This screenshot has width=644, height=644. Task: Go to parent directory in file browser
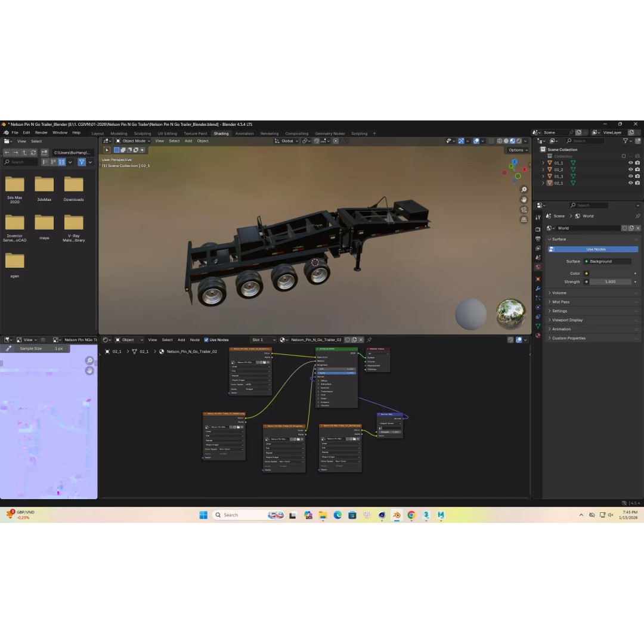(24, 153)
